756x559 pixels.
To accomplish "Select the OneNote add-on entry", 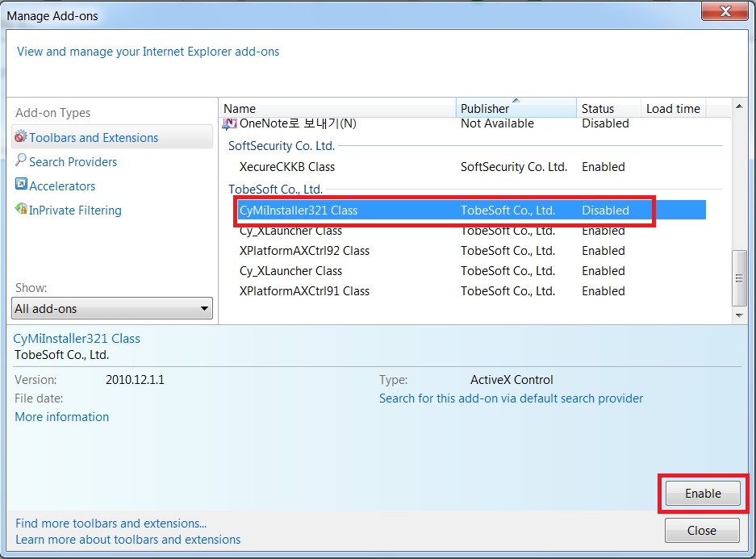I will click(297, 124).
